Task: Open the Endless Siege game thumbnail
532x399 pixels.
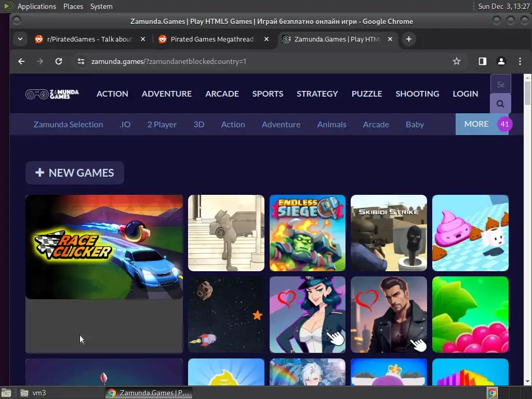Action: (308, 233)
